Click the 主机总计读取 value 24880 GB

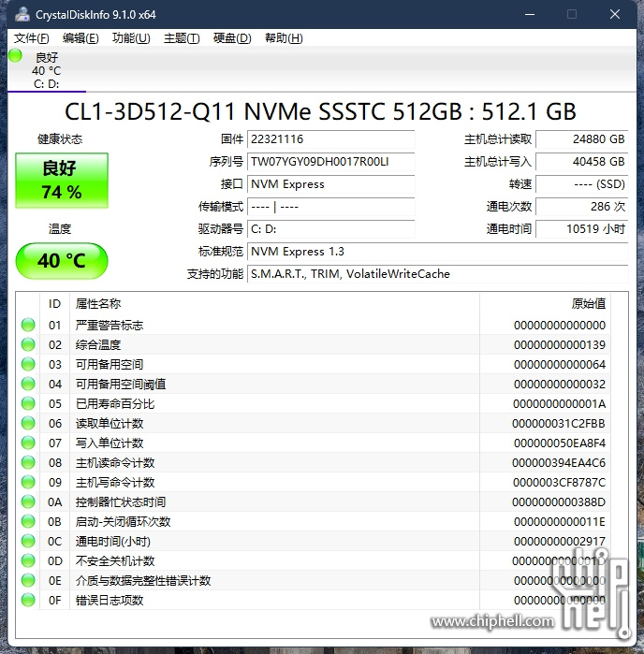click(582, 139)
